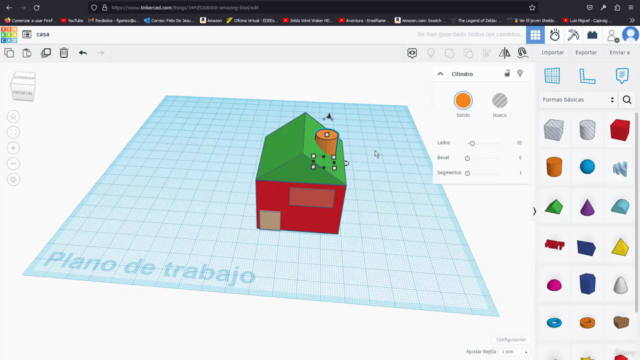Open the Configuración button

[511, 340]
